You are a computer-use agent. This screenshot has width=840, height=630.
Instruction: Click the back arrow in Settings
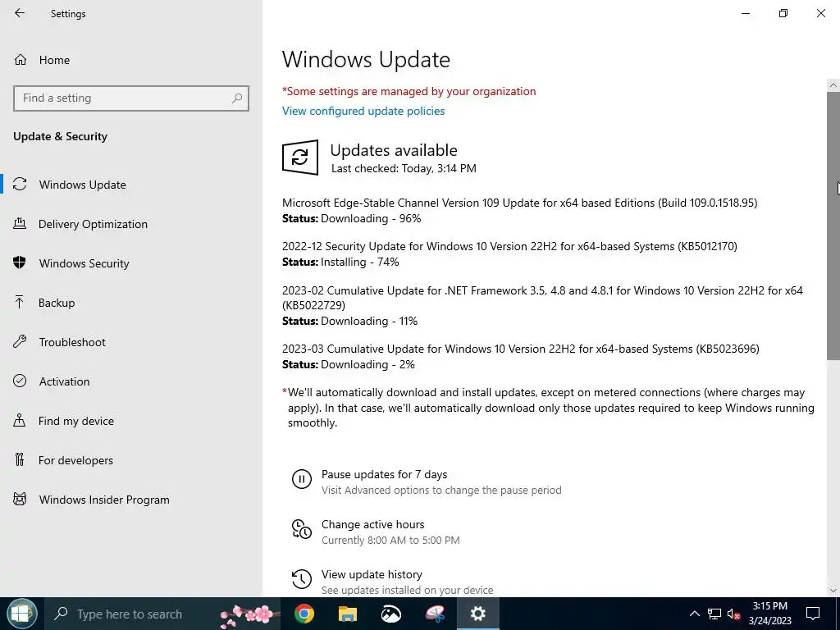pos(20,13)
